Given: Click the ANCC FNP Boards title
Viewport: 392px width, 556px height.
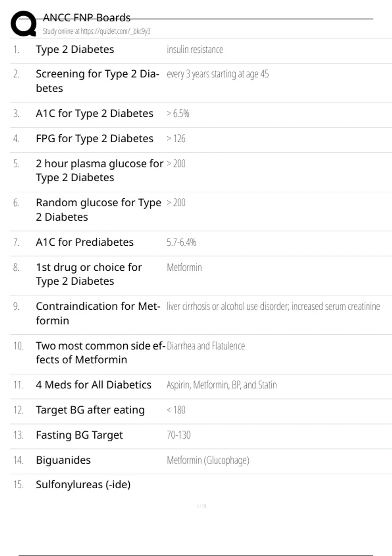Looking at the screenshot, I should 87,18.
